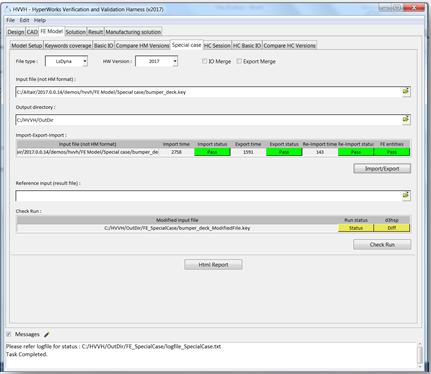Click the Import/Export button
This screenshot has height=374, width=431.
[382, 169]
